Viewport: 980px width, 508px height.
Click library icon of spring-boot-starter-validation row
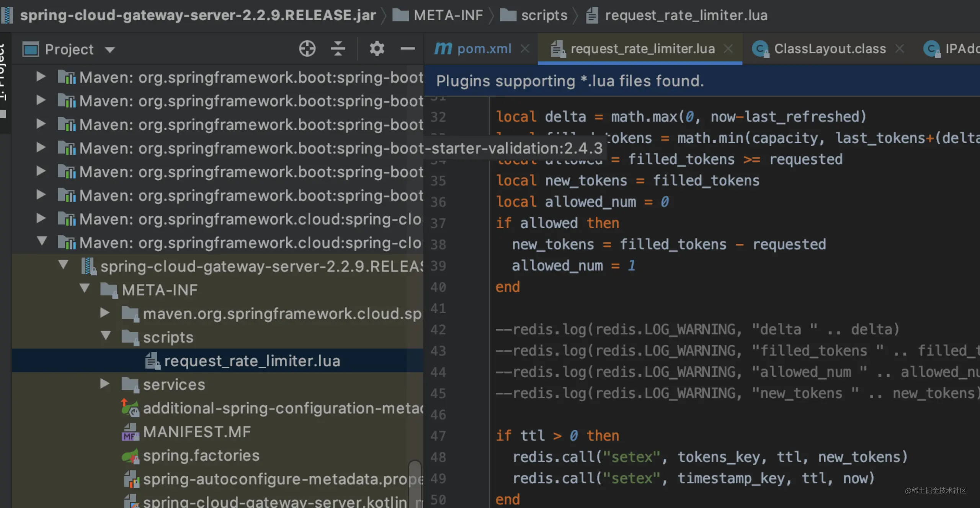tap(67, 148)
